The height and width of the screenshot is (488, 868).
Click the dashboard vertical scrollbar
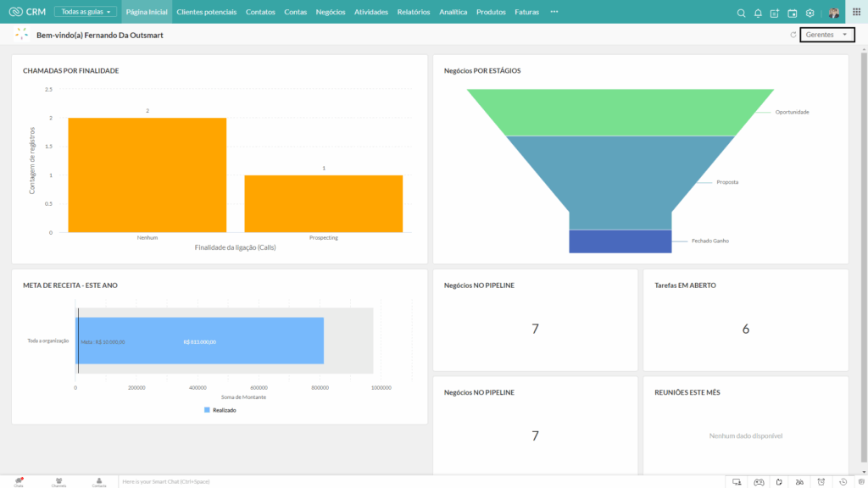864,256
